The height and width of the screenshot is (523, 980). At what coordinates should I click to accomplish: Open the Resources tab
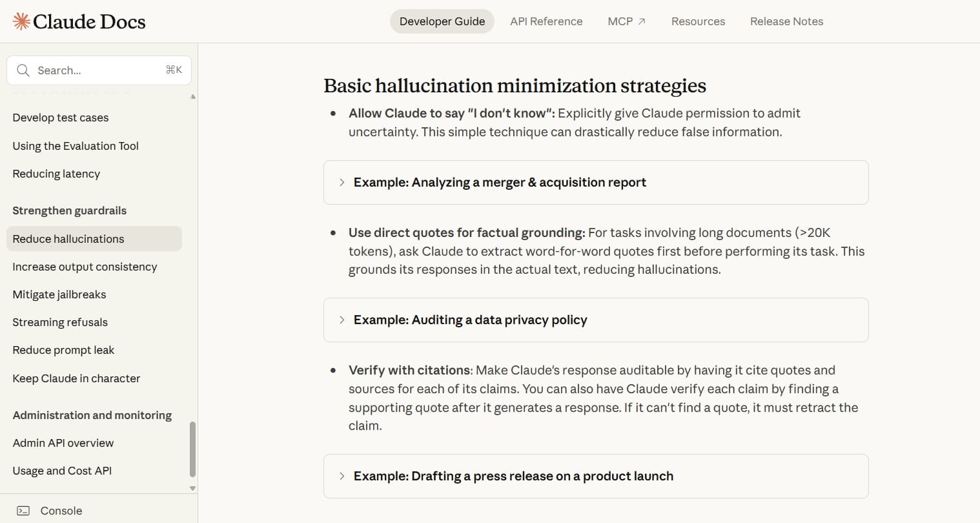pyautogui.click(x=698, y=21)
